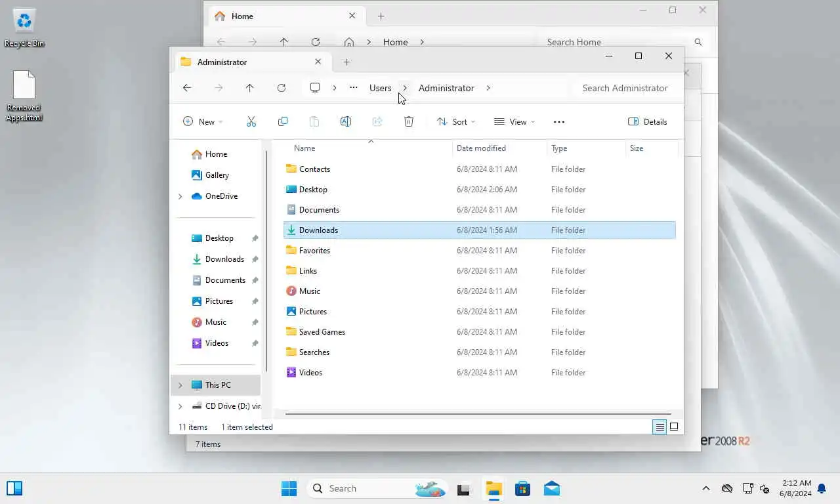Click the clock showing 2:12 AM
The image size is (840, 504).
pos(795,488)
